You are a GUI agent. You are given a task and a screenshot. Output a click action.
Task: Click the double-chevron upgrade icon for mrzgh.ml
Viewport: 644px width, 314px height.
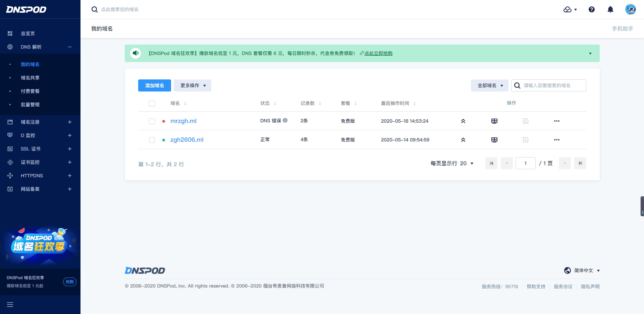(463, 121)
